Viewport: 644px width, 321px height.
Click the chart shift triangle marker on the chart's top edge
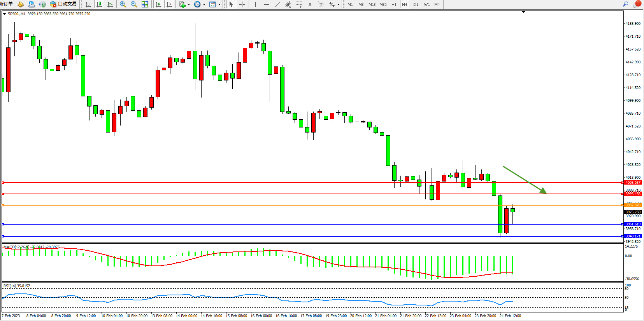pyautogui.click(x=523, y=12)
